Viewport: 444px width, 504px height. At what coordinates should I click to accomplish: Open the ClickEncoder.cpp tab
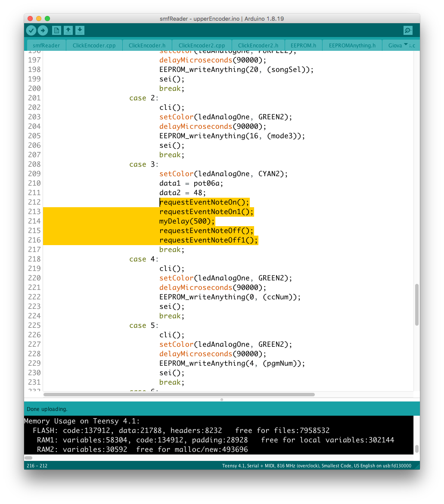click(94, 45)
